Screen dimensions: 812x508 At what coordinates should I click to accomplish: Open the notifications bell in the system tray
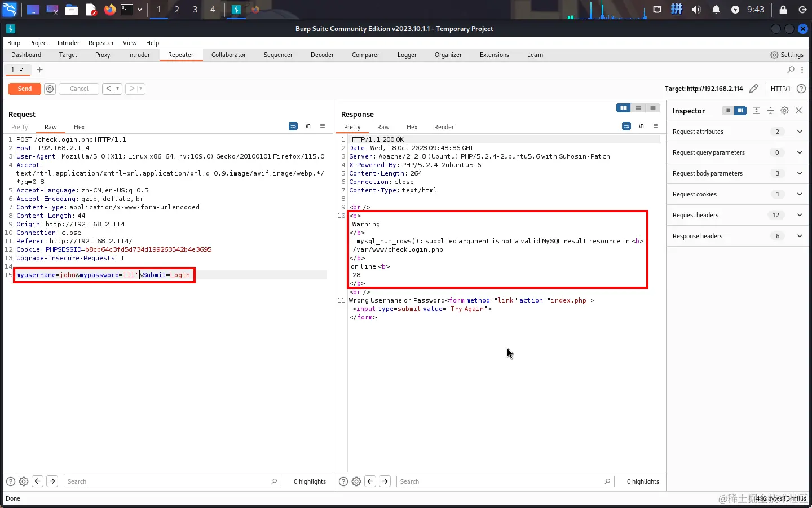click(716, 9)
